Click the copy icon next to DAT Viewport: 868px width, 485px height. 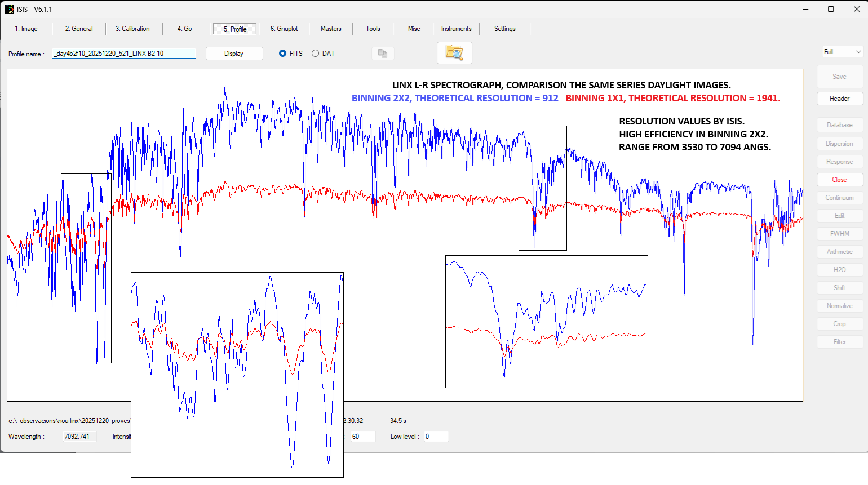pos(383,54)
